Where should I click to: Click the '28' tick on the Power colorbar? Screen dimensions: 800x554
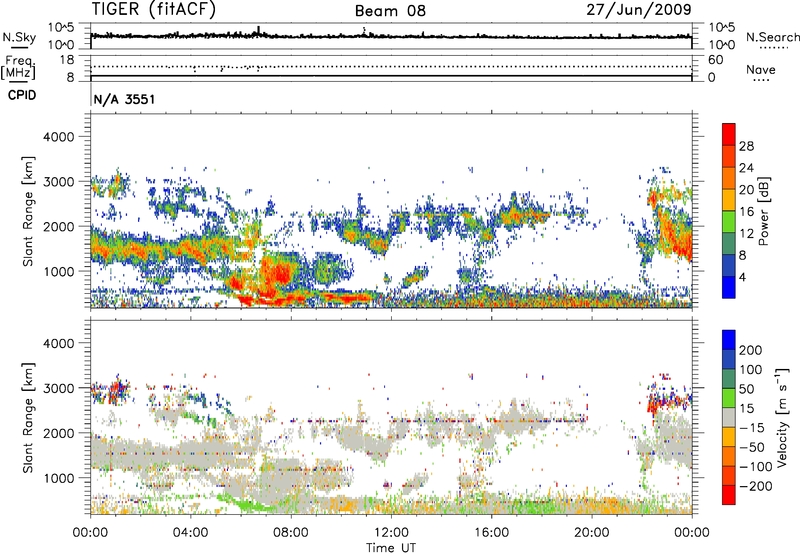746,146
